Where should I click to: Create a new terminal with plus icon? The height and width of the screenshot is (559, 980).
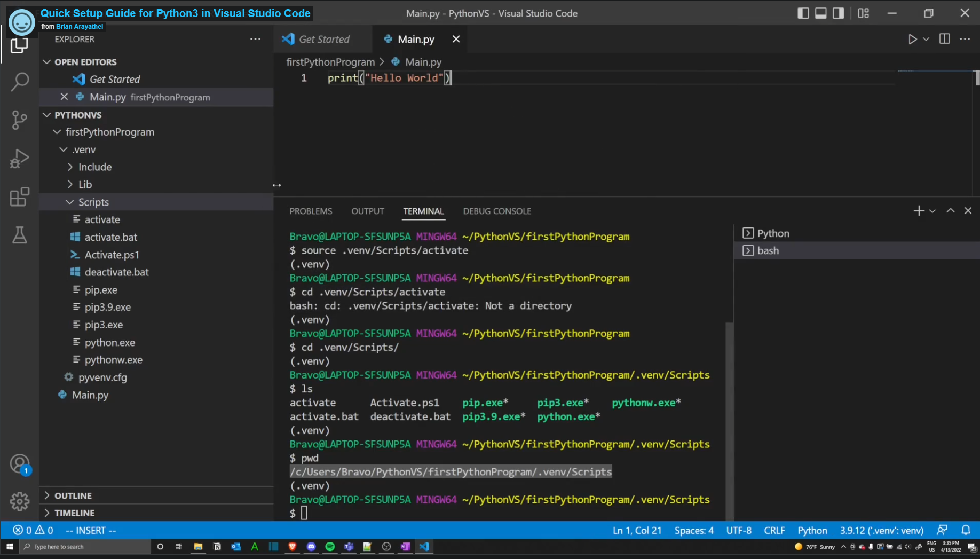pyautogui.click(x=918, y=211)
